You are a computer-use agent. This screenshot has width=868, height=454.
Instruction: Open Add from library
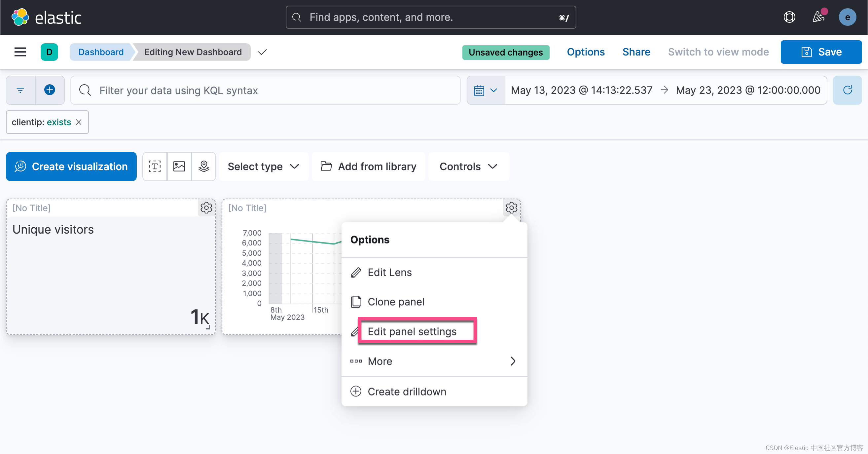point(368,167)
